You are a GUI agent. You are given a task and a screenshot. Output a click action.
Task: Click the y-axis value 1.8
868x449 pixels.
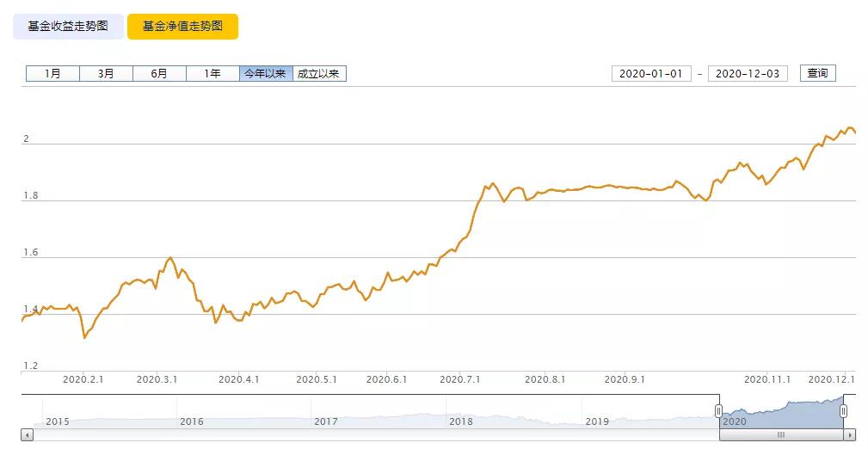(x=30, y=195)
